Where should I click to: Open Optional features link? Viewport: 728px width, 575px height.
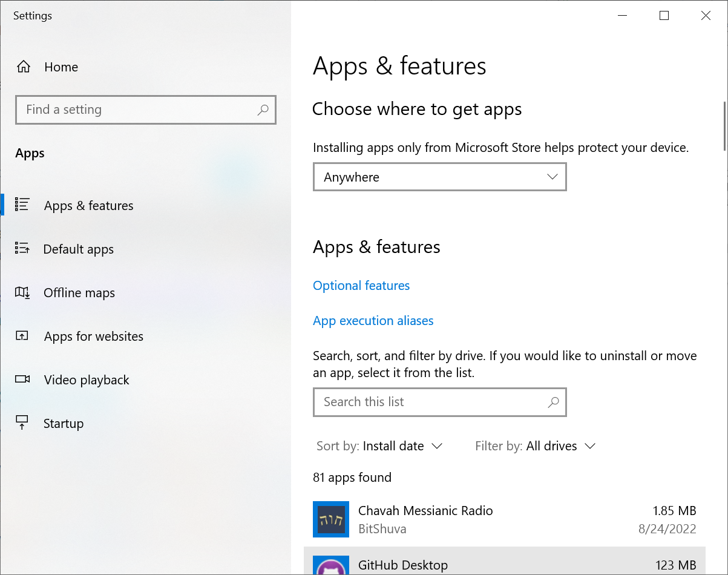pyautogui.click(x=361, y=286)
